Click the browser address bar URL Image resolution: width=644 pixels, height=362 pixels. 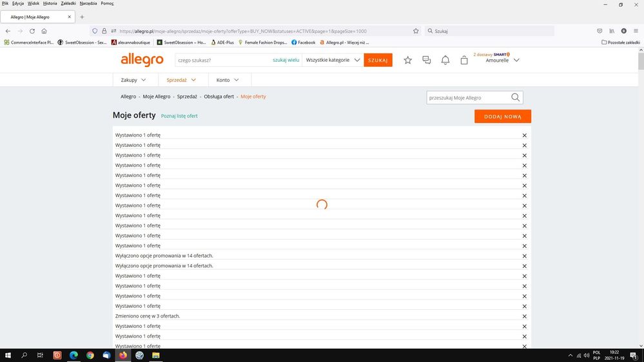pyautogui.click(x=243, y=31)
